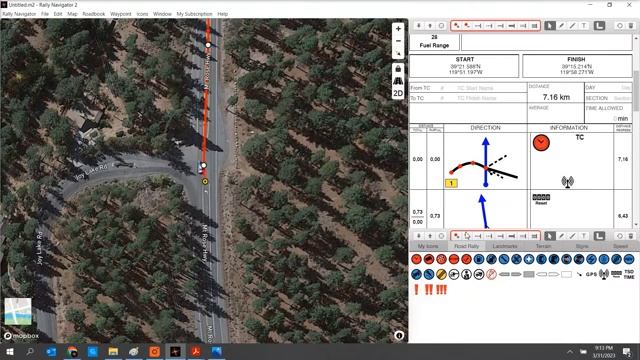The height and width of the screenshot is (360, 640).
Task: Click the Reset icon in second roadbook row
Action: tap(541, 199)
